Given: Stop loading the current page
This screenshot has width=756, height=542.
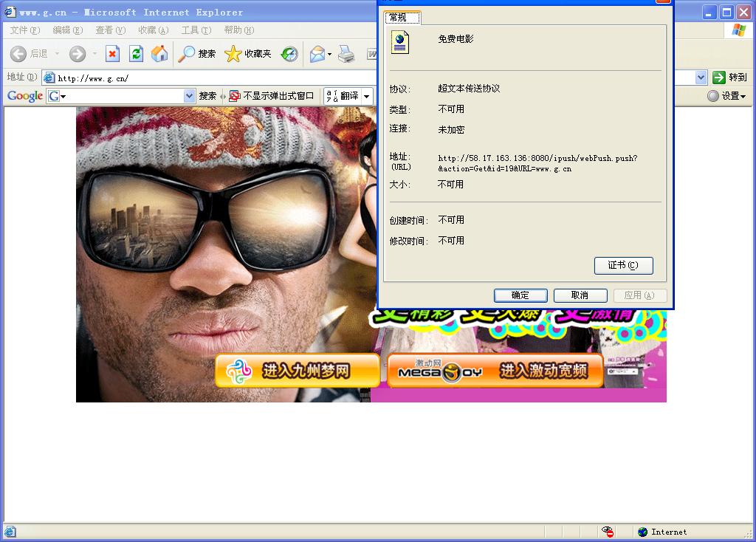Looking at the screenshot, I should (112, 53).
